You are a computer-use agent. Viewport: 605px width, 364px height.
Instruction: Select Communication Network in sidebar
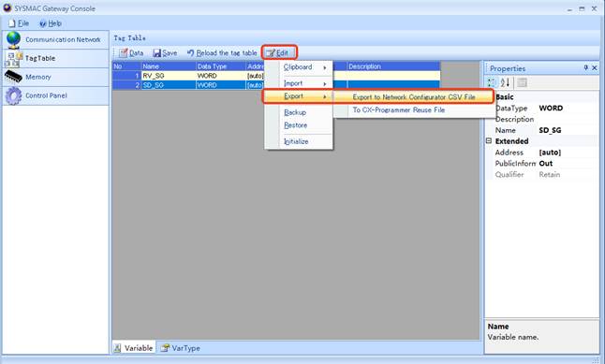55,39
